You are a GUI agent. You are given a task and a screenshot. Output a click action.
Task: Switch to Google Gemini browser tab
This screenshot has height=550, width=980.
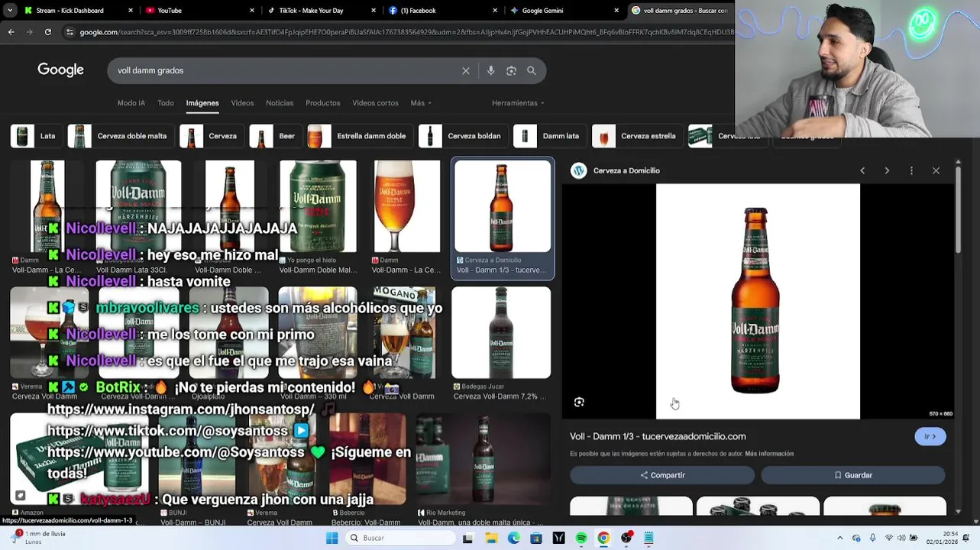[564, 11]
